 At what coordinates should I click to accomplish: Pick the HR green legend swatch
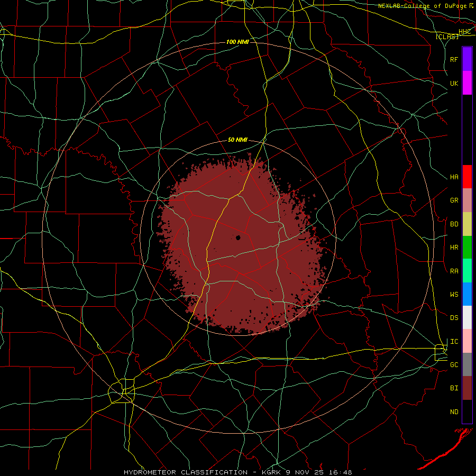467,248
